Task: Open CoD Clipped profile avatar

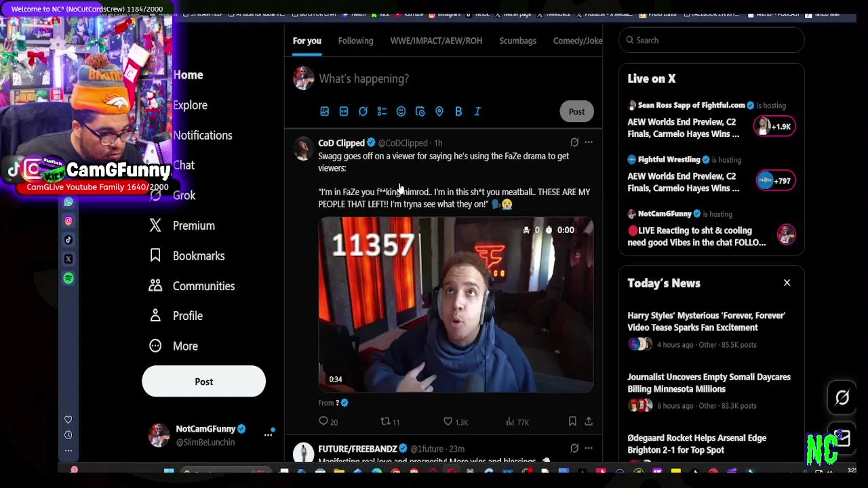Action: point(303,148)
